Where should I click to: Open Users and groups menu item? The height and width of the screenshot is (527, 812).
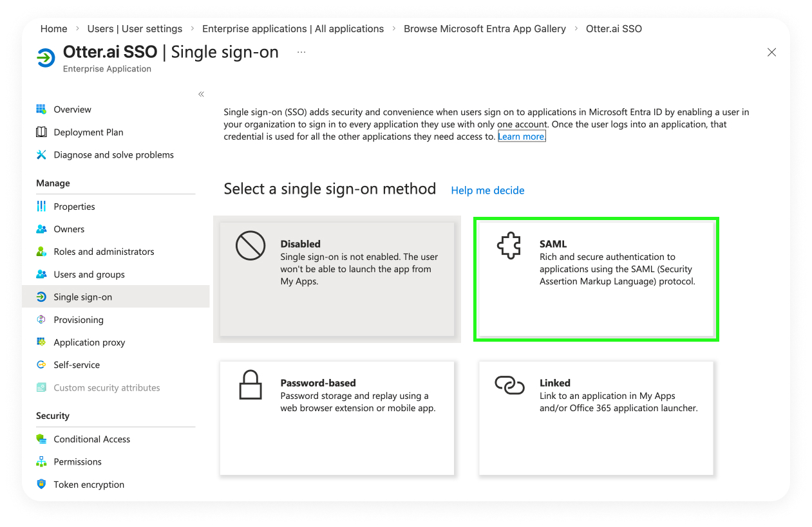89,275
